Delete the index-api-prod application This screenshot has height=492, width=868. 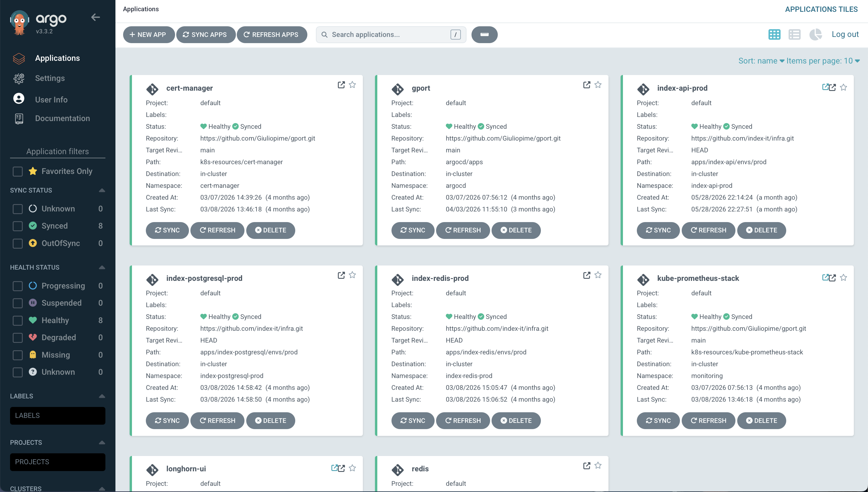coord(761,230)
